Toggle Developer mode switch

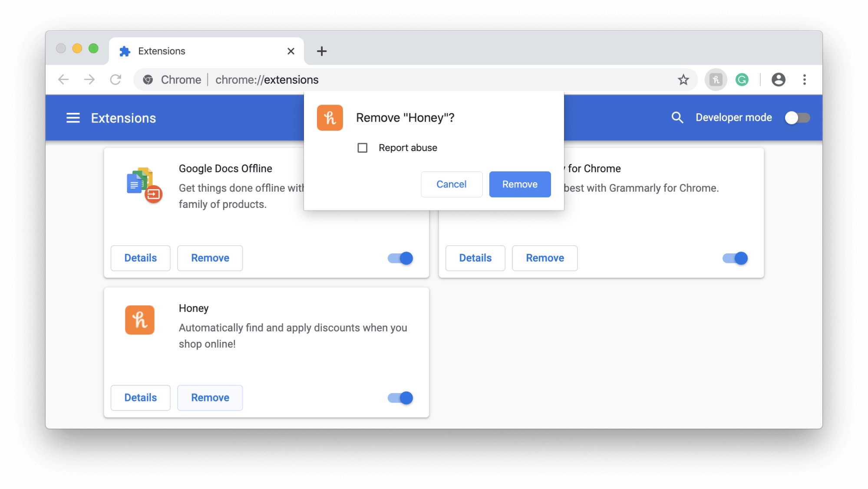tap(797, 118)
